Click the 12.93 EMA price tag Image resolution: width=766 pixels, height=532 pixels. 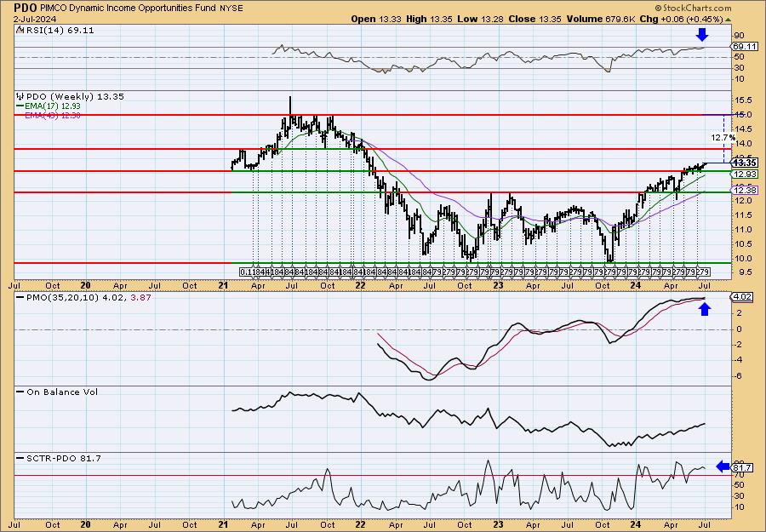745,174
